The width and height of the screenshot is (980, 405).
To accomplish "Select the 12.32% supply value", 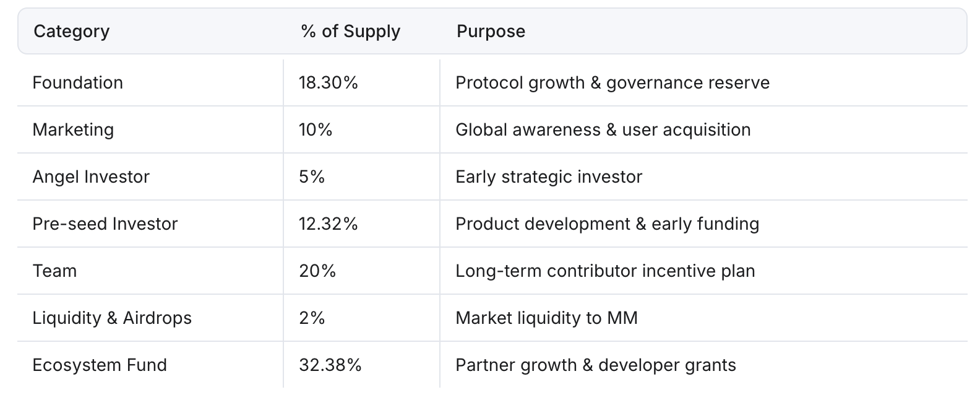I will click(329, 224).
